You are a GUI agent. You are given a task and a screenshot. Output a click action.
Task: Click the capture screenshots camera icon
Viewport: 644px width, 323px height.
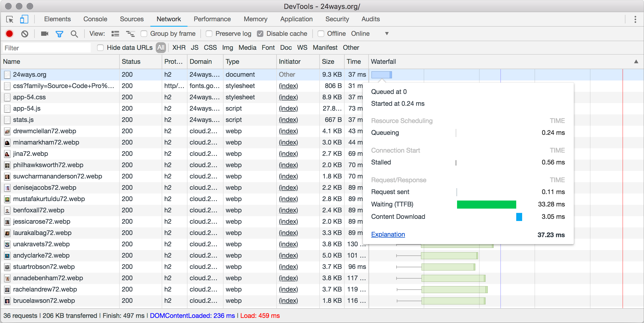45,34
